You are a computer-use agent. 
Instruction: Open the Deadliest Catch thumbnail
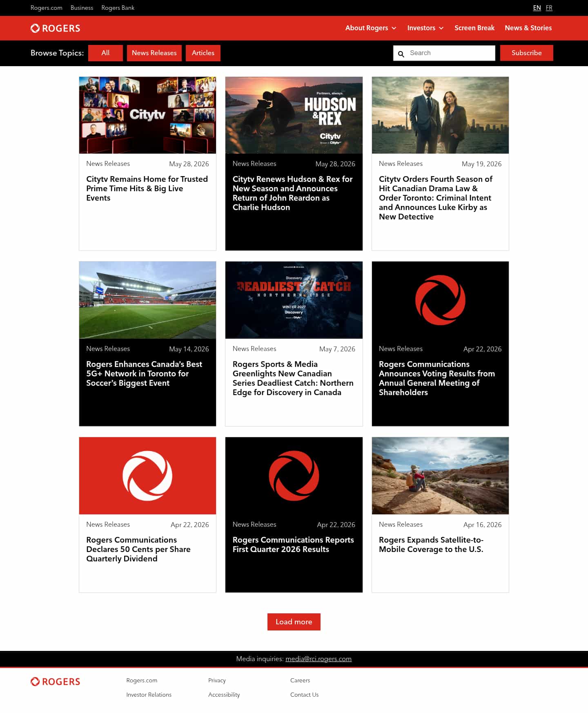294,300
